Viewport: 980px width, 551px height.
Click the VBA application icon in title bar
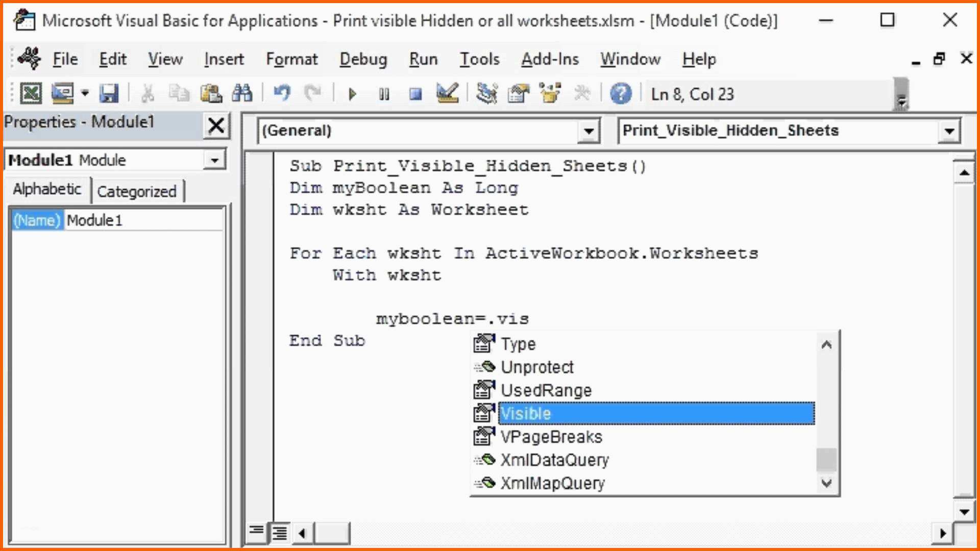pos(24,20)
